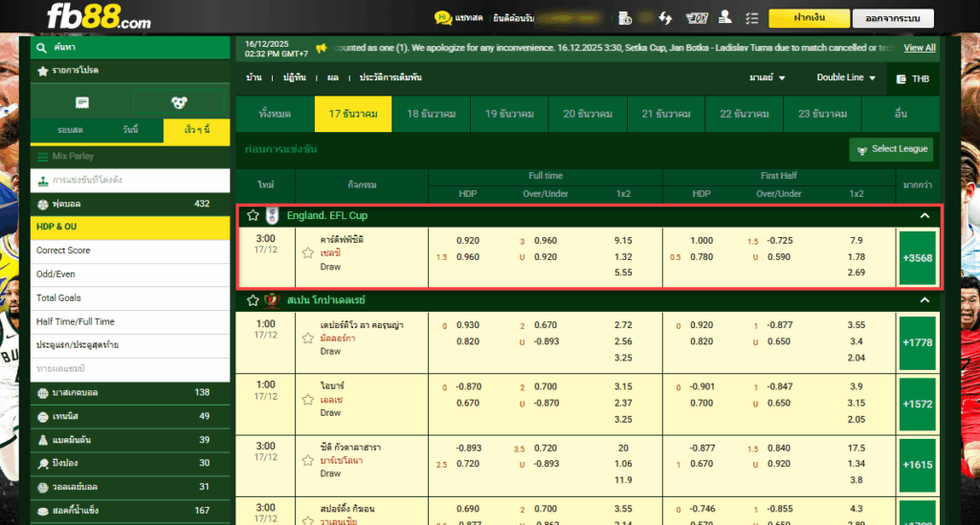Open the bet slip receipt icon
Screen dimensions: 980x525
click(x=82, y=102)
